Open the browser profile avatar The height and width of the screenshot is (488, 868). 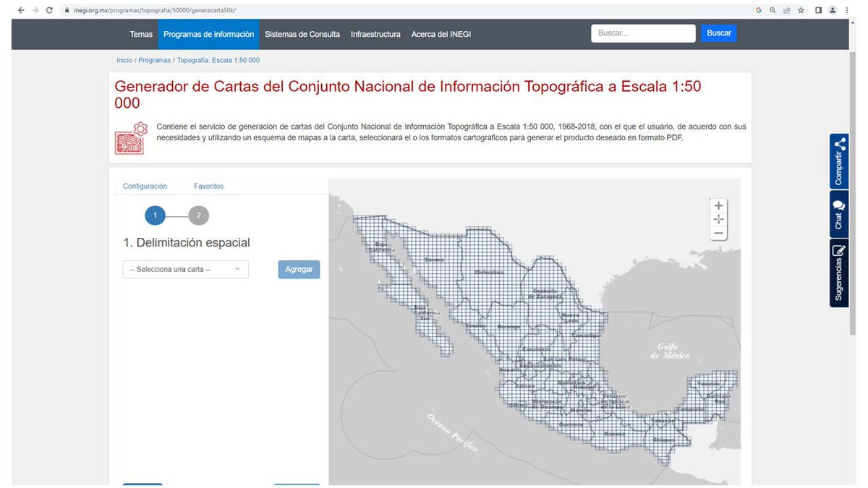coord(833,10)
